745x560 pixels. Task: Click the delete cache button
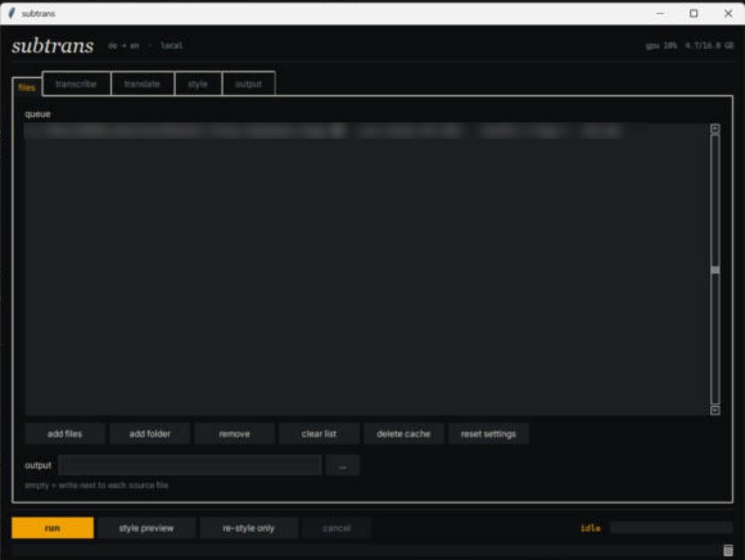[404, 434]
